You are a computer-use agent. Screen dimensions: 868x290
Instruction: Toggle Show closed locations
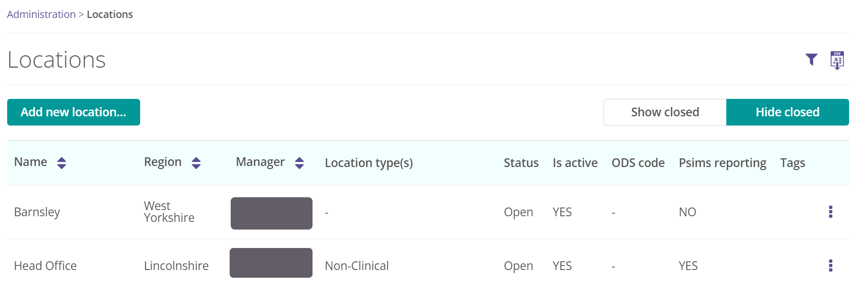(665, 112)
